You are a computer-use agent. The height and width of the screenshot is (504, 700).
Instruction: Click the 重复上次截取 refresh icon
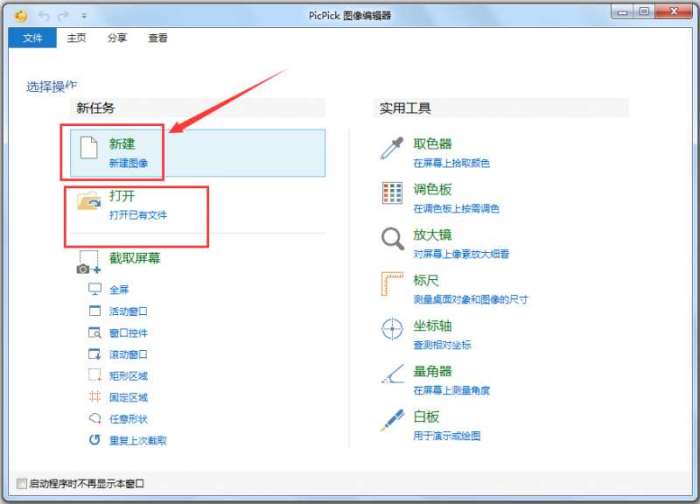(95, 440)
